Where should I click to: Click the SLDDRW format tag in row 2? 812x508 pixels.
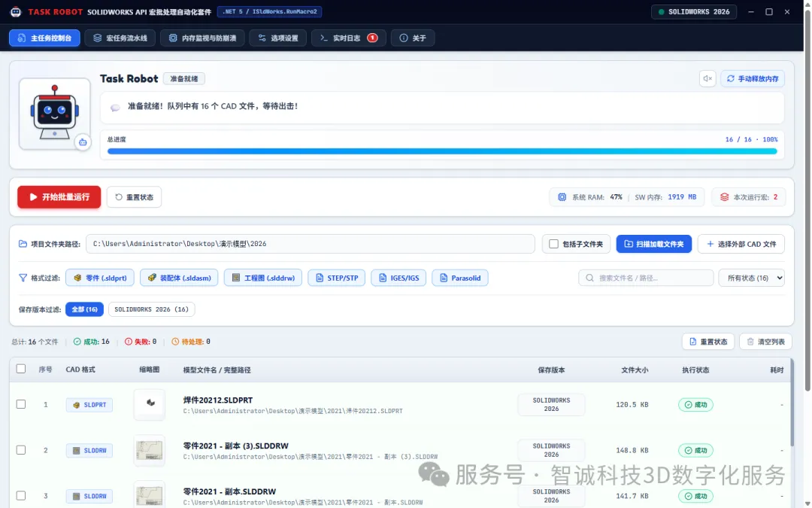[89, 451]
